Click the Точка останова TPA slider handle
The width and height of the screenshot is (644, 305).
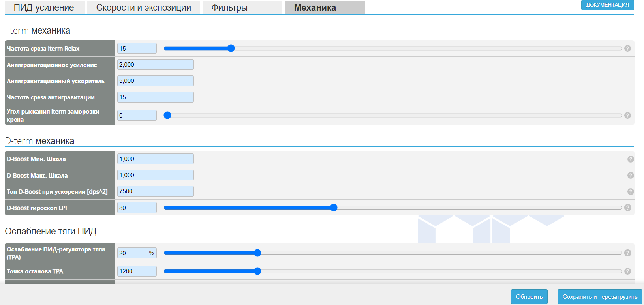257,271
